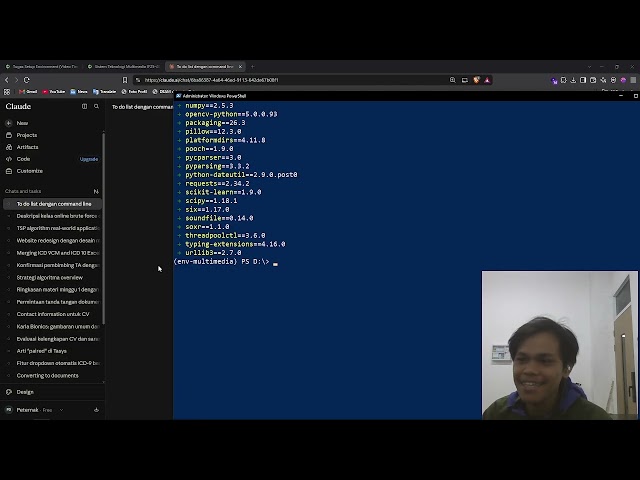Open chat 'Contact information untuk CV'
The image size is (640, 480).
pos(52,314)
